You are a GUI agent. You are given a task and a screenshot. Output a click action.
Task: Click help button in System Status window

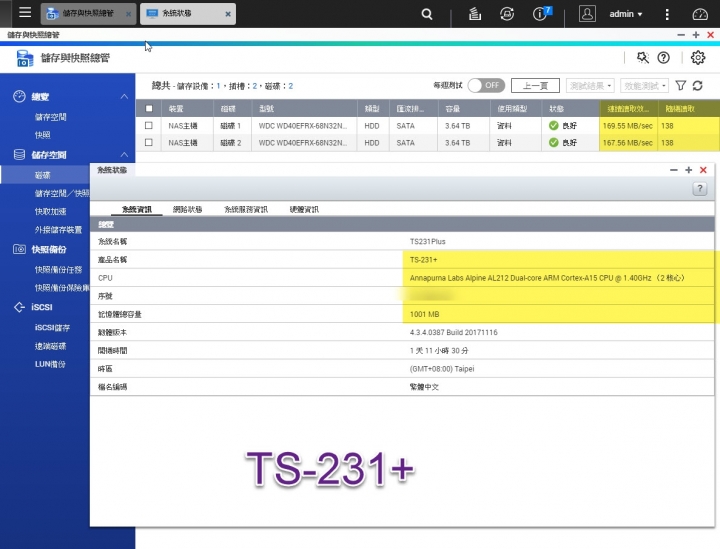[x=700, y=188]
